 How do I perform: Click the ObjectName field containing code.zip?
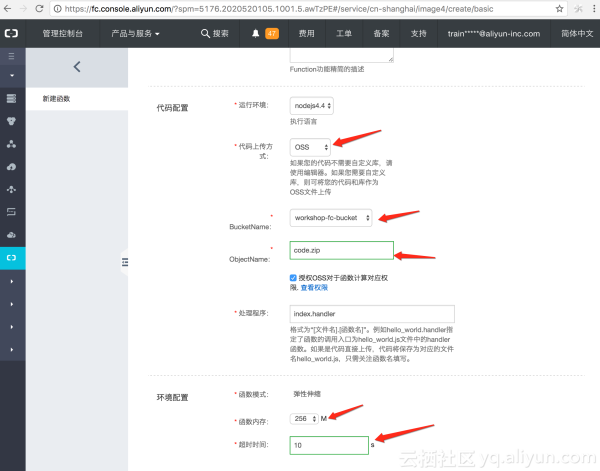coord(341,250)
